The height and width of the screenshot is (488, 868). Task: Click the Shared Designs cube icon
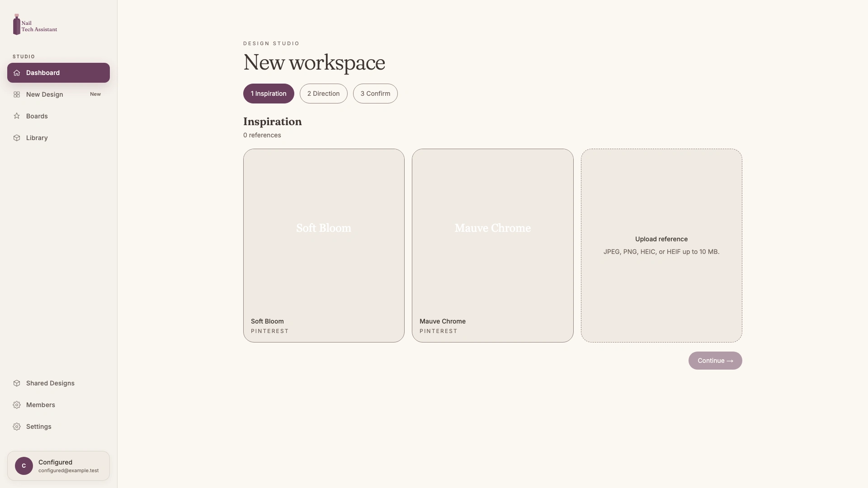[x=17, y=383]
